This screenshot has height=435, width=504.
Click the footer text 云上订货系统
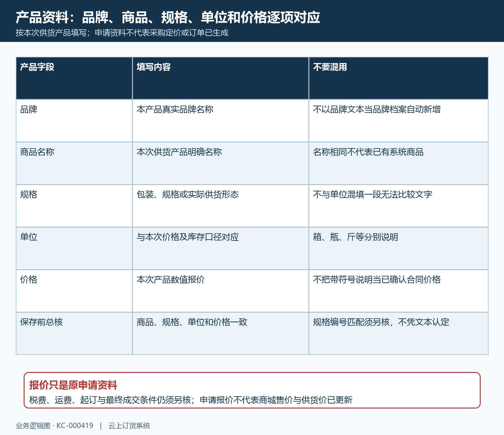click(x=129, y=426)
